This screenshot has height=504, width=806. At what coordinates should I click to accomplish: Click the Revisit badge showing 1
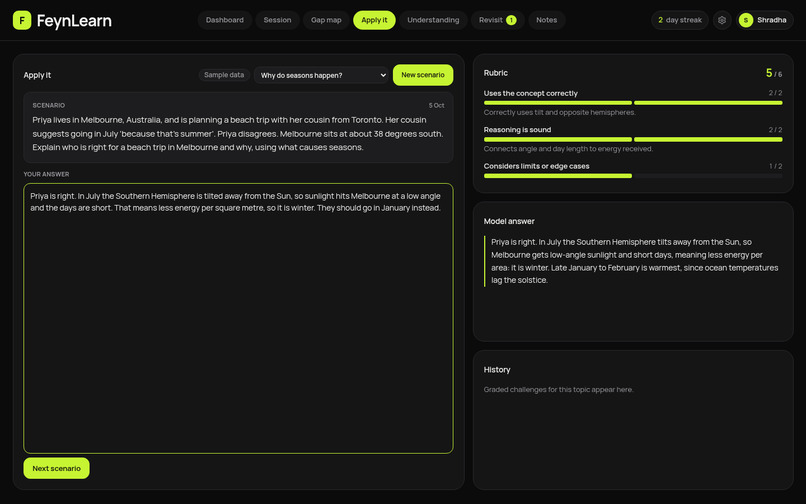click(511, 20)
